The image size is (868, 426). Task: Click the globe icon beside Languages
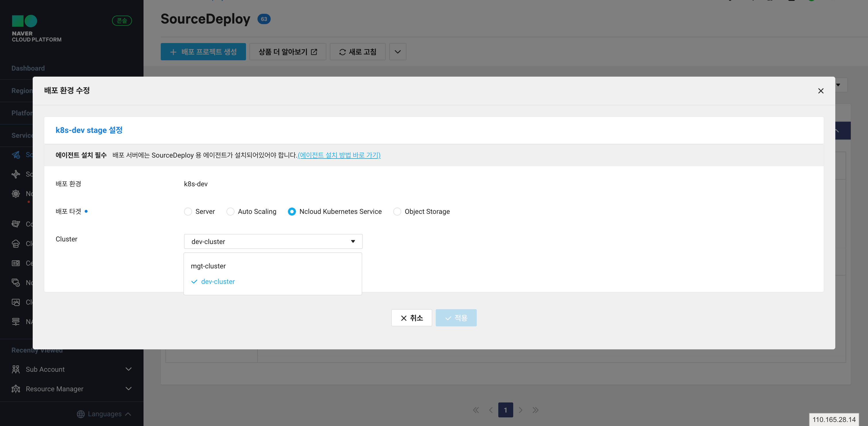click(x=81, y=414)
